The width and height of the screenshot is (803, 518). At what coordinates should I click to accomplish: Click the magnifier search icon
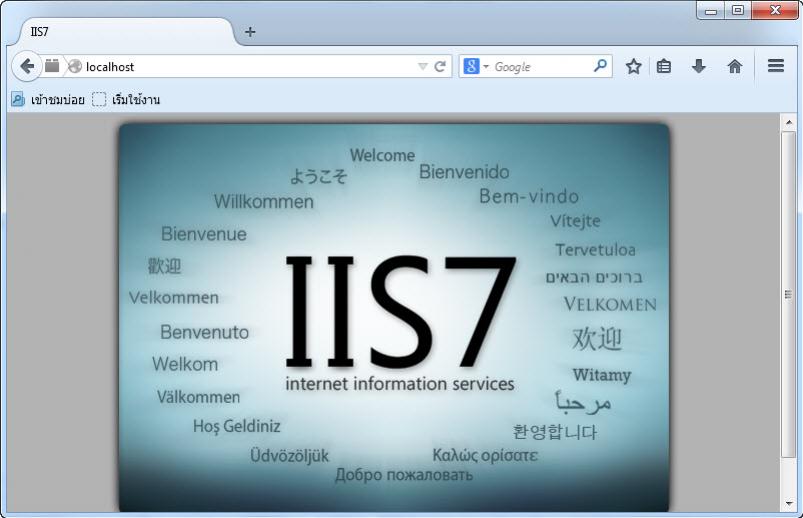(600, 66)
